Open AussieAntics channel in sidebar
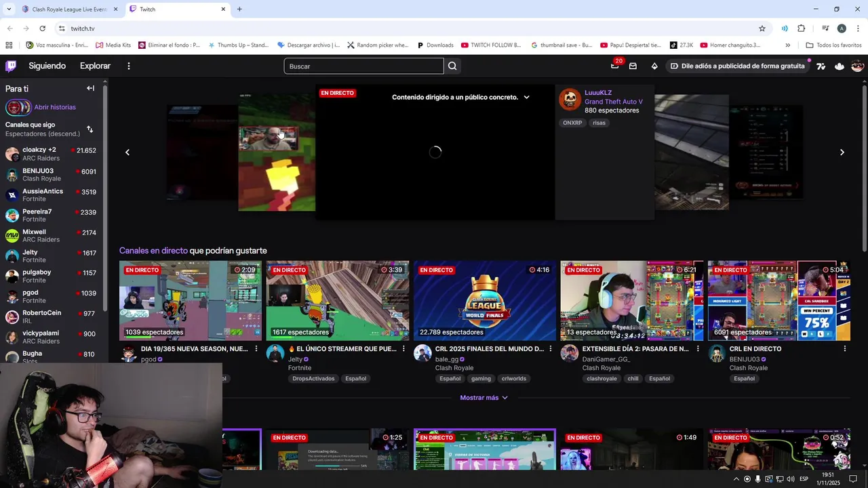The height and width of the screenshot is (488, 868). tap(52, 195)
